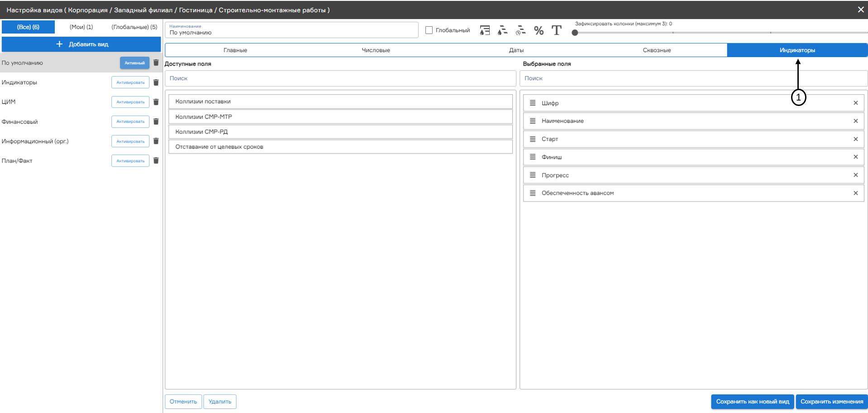
Task: Delete 'Информационный (орг.)' view with trash icon
Action: [156, 141]
